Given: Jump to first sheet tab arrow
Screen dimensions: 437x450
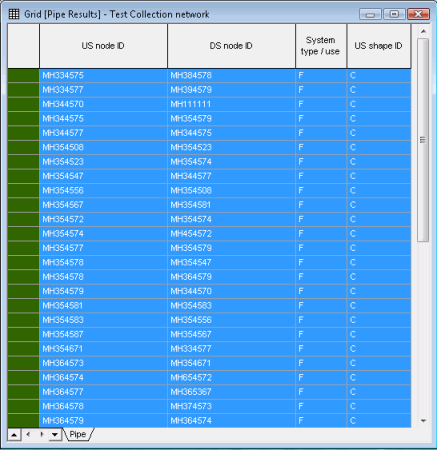Looking at the screenshot, I should point(14,435).
